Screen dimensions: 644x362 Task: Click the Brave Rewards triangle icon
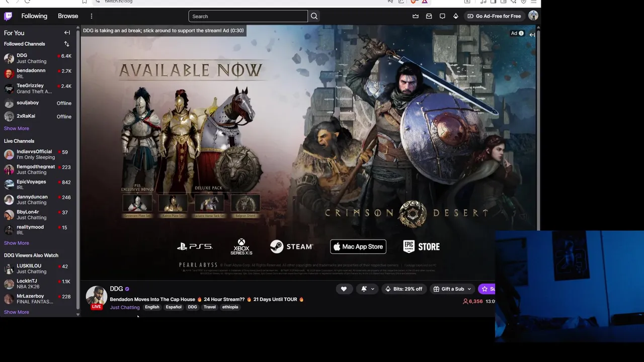click(x=425, y=2)
